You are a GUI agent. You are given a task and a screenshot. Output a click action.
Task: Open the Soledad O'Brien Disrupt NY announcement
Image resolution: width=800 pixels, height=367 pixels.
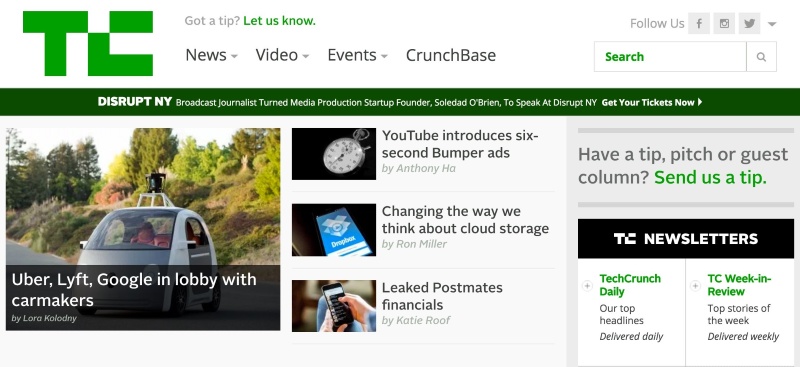[x=386, y=103]
